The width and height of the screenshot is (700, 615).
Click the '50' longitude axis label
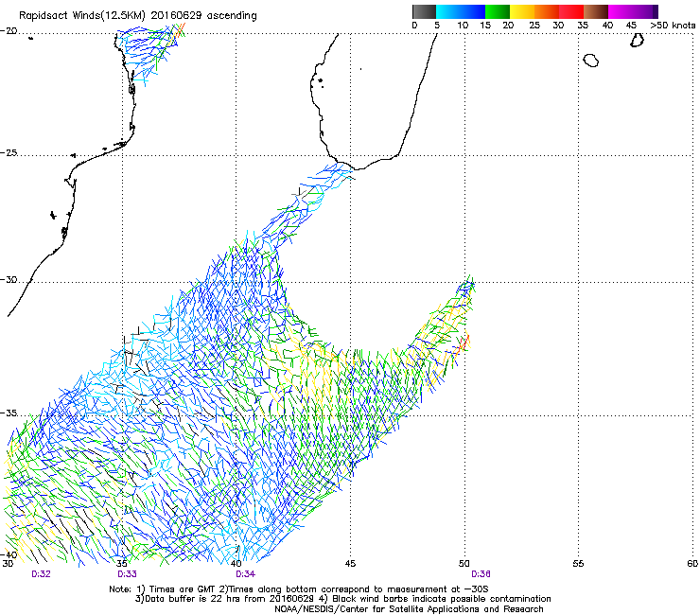464,564
